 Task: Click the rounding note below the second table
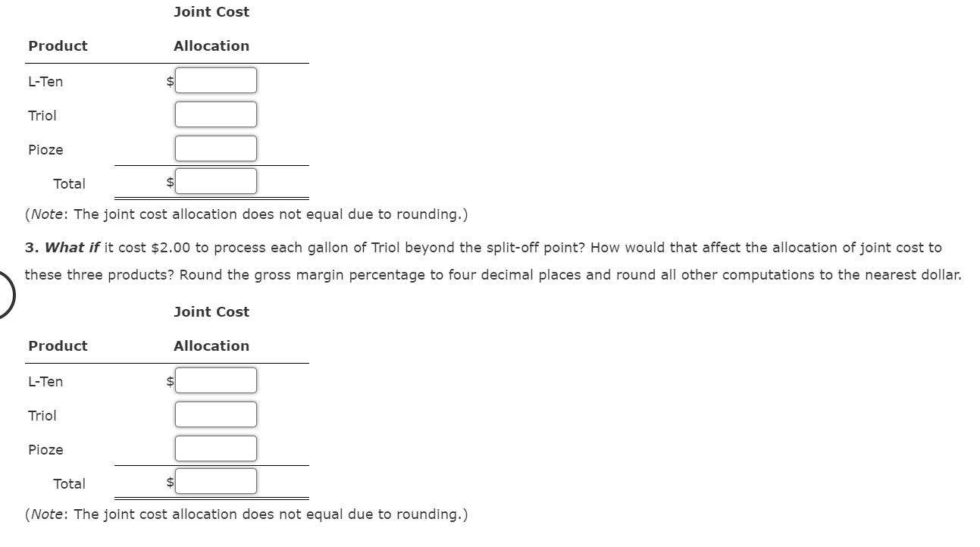point(247,514)
